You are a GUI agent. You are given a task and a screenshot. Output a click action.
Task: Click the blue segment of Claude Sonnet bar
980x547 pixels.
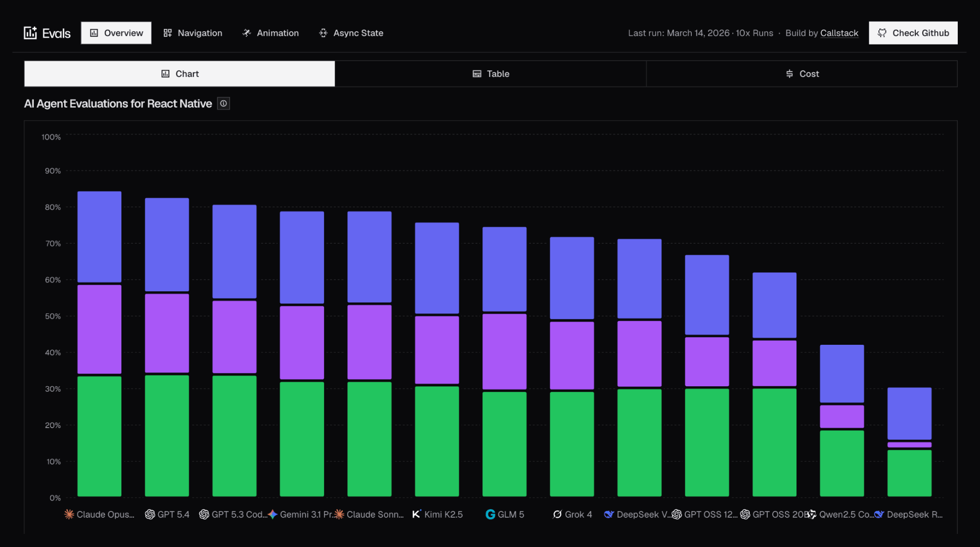pos(370,257)
